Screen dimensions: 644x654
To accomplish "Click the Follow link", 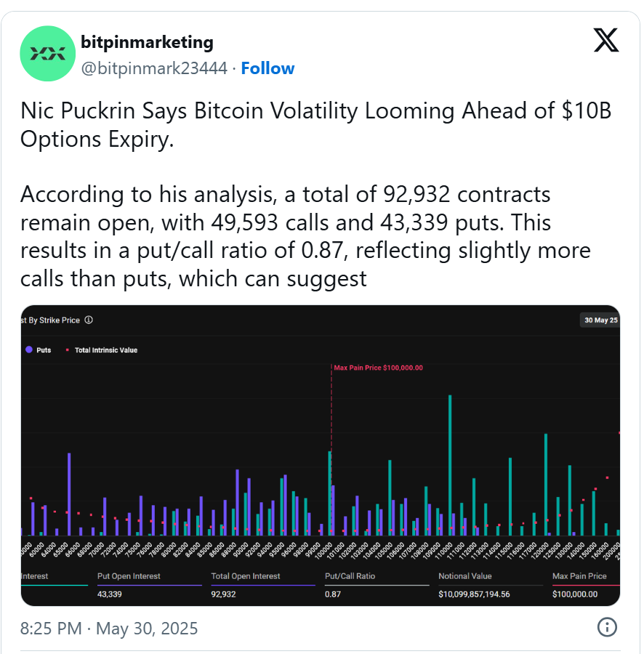I will 267,68.
